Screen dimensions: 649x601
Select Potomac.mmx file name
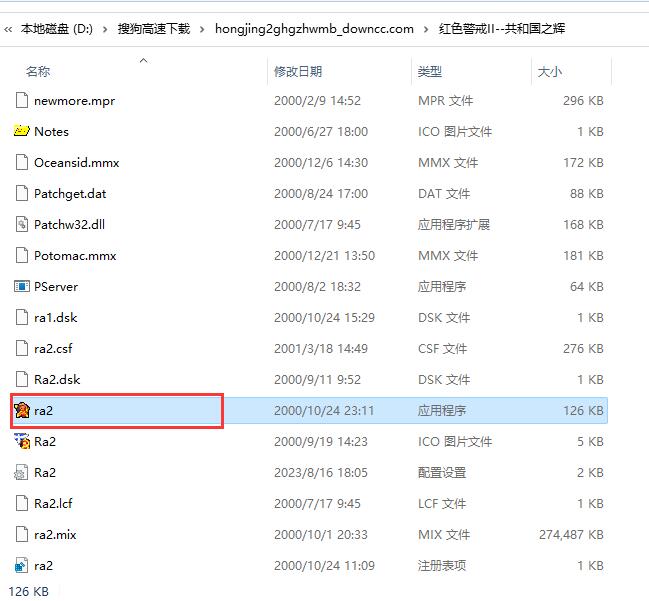75,256
